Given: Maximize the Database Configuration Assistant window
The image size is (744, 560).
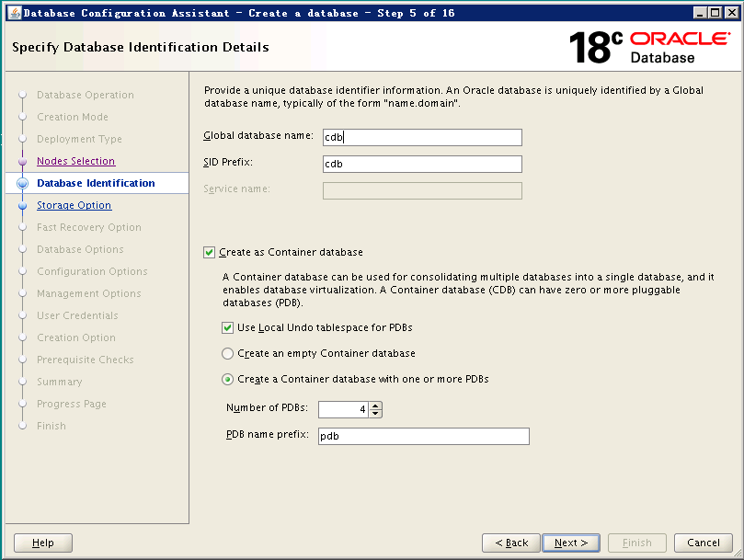Looking at the screenshot, I should (715, 13).
